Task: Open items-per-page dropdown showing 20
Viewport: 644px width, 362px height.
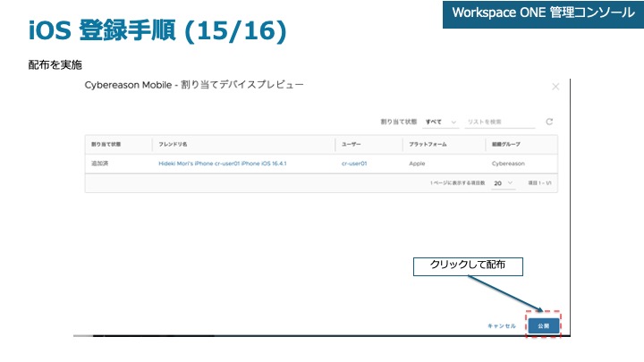Action: click(503, 183)
